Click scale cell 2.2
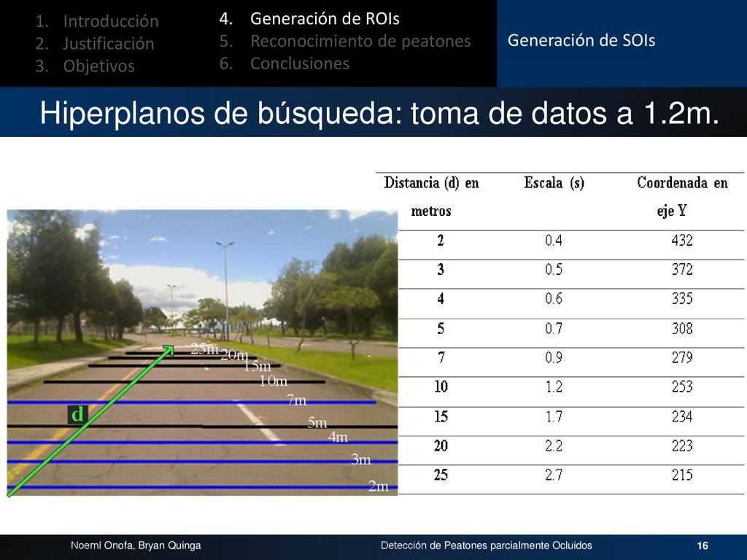This screenshot has width=747, height=560. click(x=554, y=446)
